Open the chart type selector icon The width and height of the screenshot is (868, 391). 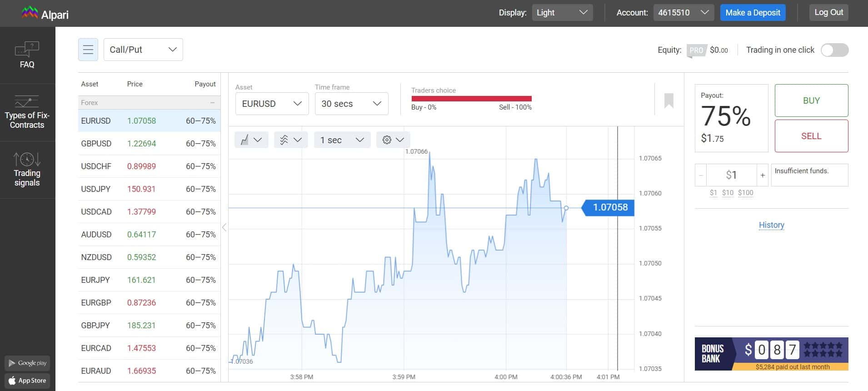coord(251,140)
